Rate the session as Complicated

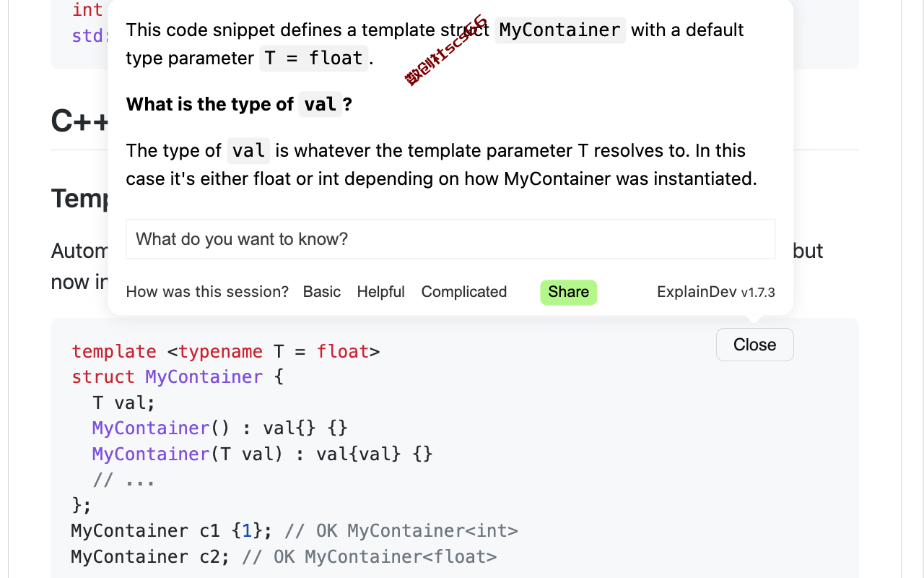[464, 292]
